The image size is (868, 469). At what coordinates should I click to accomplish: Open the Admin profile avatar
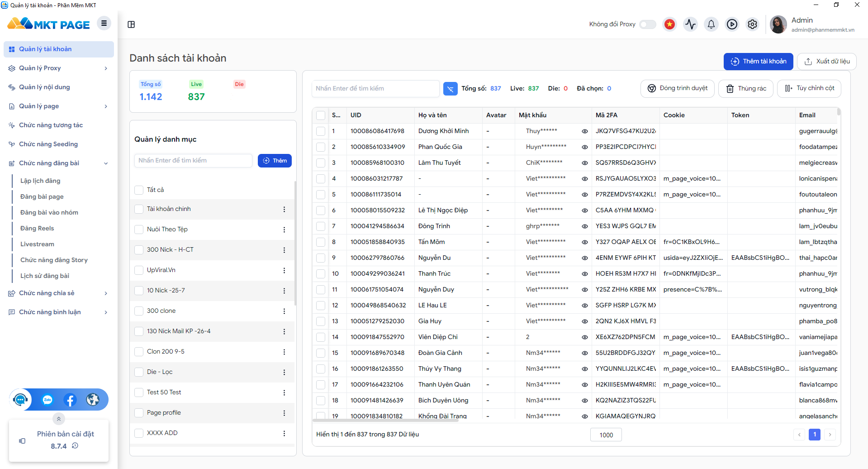coord(778,24)
